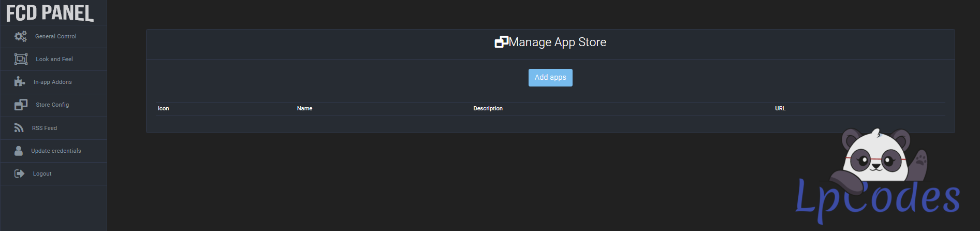Click the Description column header
Screen dimensions: 980x231
[488, 108]
